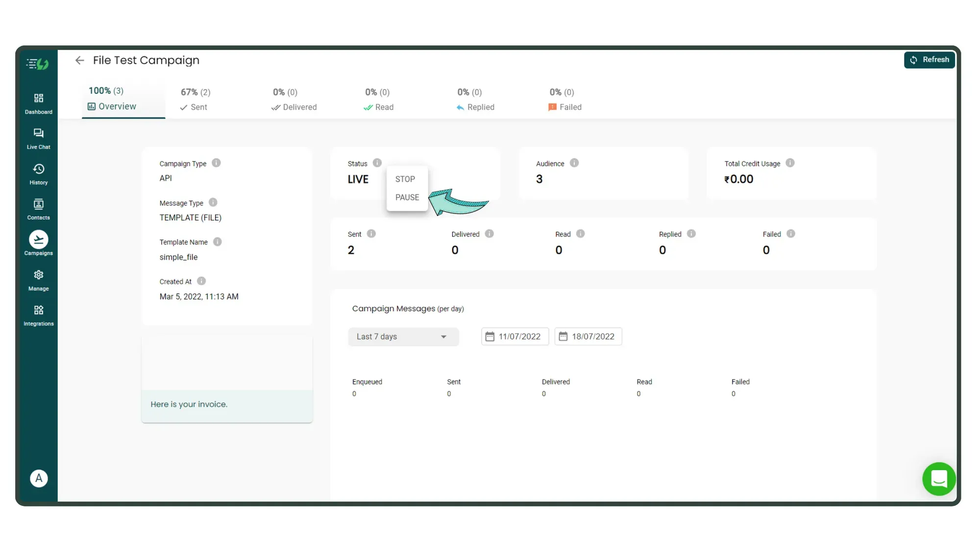Viewport: 980px width, 551px height.
Task: Click the green chat support bubble
Action: [x=938, y=479]
